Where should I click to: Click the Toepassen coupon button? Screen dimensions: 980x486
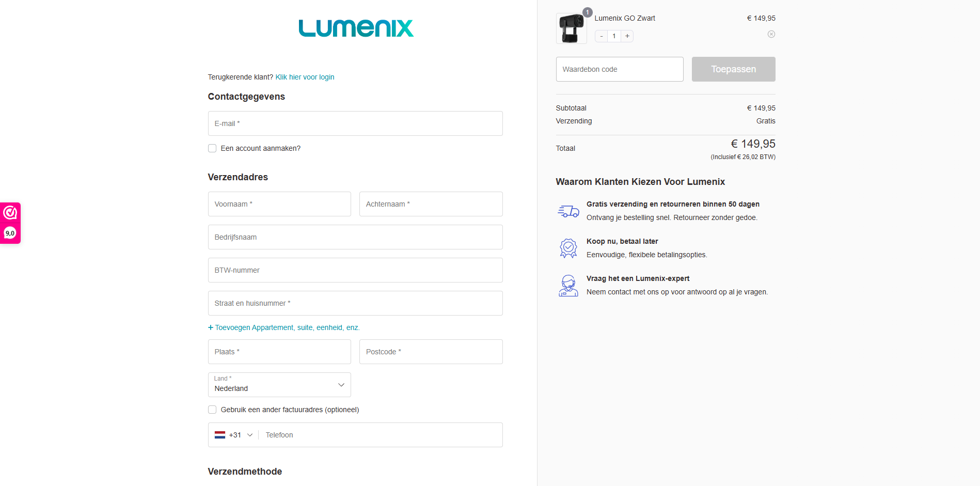tap(733, 69)
